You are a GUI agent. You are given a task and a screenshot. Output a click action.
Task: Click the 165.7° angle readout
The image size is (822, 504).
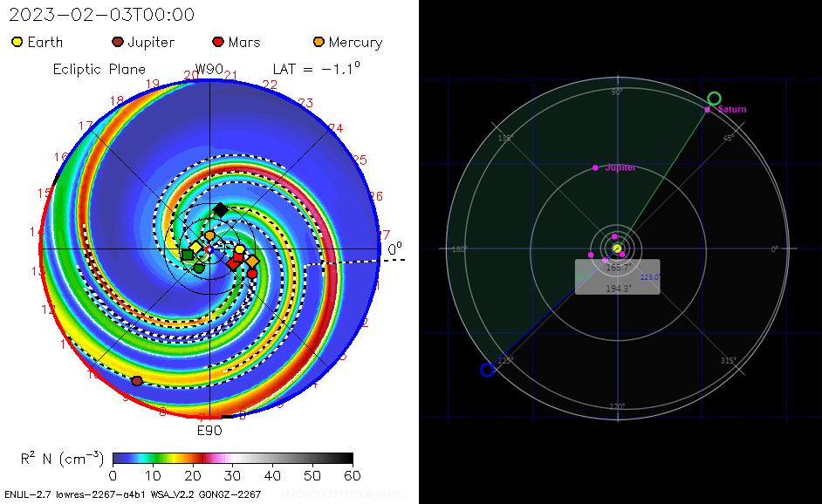point(618,269)
